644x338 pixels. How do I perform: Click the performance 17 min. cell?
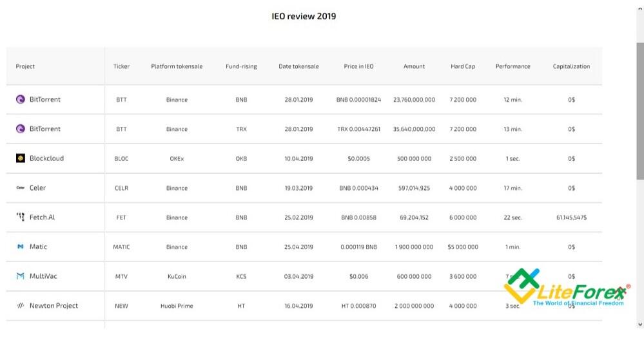pos(512,188)
